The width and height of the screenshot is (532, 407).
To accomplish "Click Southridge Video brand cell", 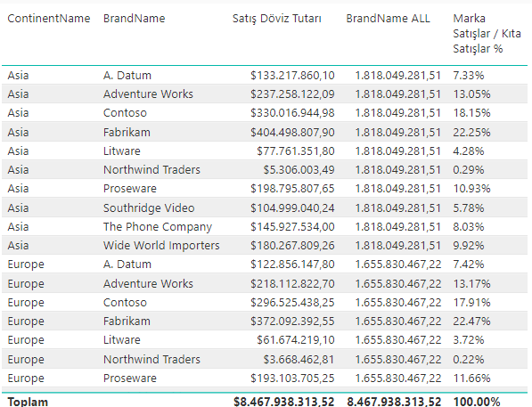I will pyautogui.click(x=149, y=208).
